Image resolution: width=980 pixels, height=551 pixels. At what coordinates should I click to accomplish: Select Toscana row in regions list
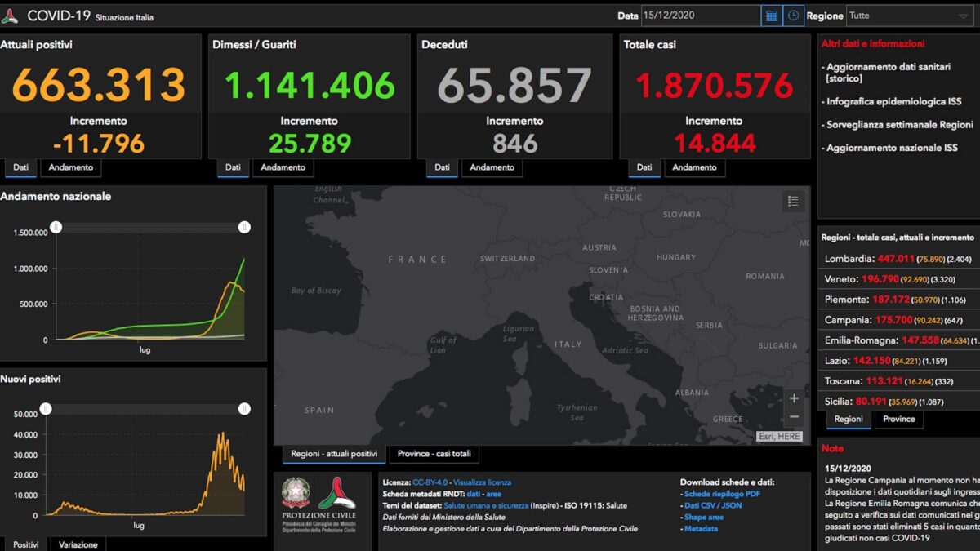898,380
